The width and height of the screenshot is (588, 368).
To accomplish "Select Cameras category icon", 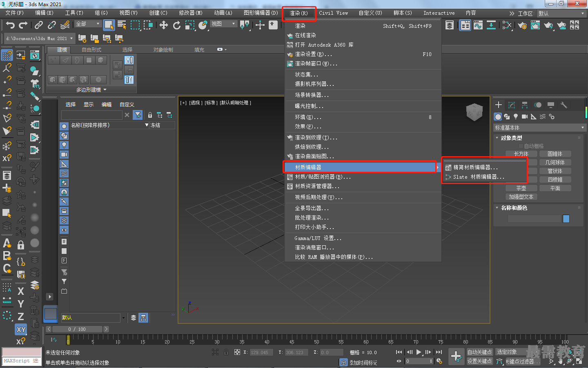I will 525,117.
